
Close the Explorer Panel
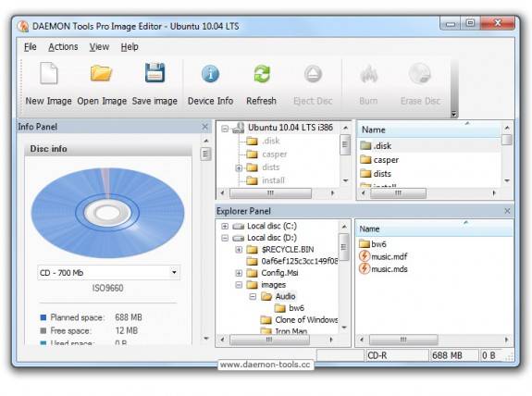tap(507, 211)
